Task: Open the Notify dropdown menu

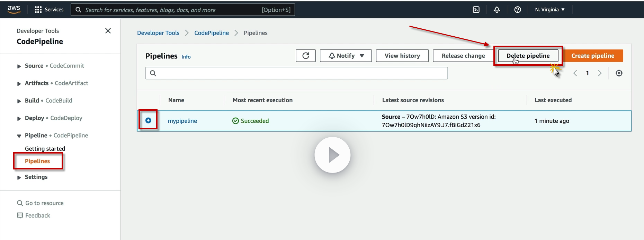Action: (346, 56)
